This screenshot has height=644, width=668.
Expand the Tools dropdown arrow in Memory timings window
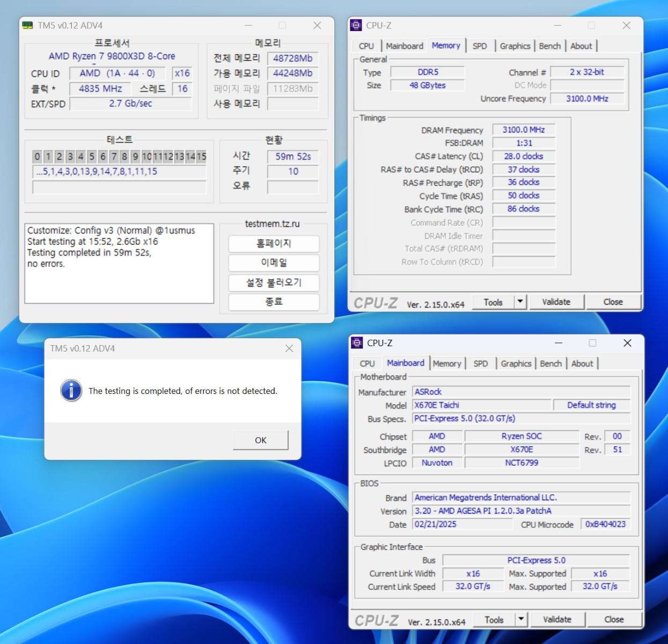click(520, 302)
